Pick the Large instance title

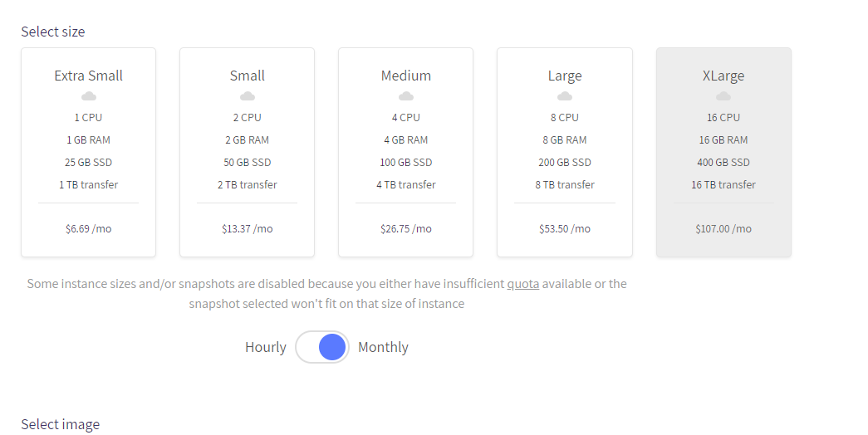tap(565, 76)
